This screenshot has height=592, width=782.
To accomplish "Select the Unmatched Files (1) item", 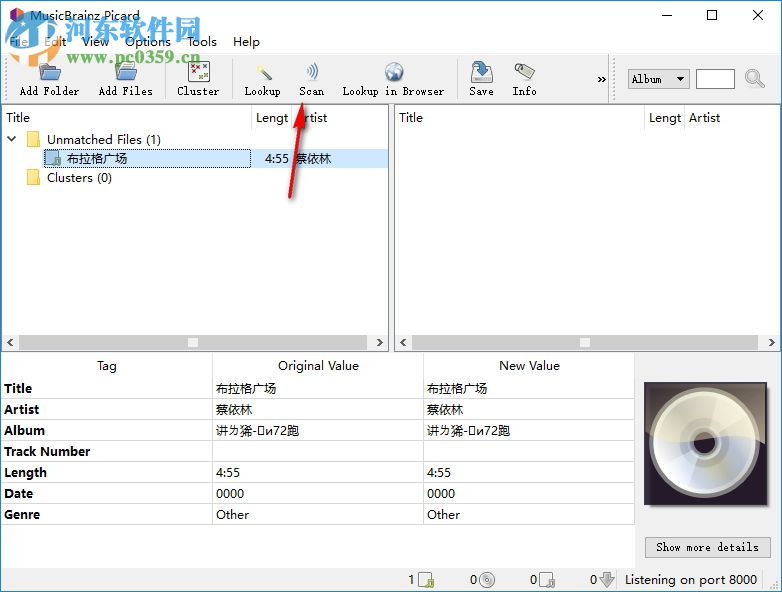I will [x=104, y=139].
